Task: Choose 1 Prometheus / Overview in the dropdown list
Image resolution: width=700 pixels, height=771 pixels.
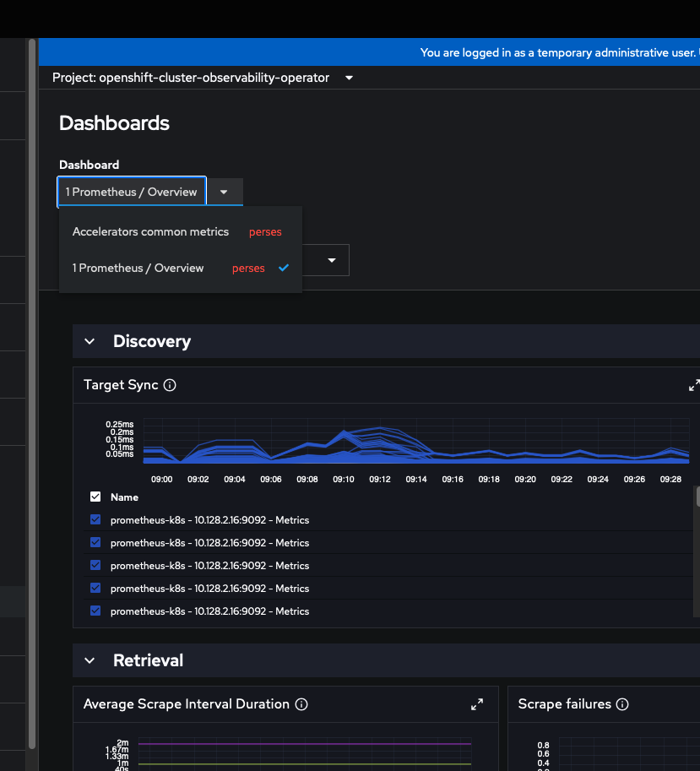Action: click(138, 269)
